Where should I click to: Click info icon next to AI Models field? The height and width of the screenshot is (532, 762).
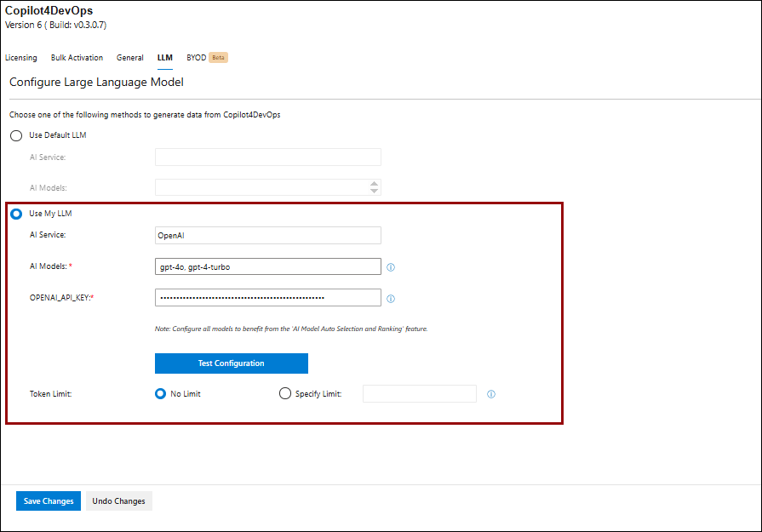coord(391,267)
